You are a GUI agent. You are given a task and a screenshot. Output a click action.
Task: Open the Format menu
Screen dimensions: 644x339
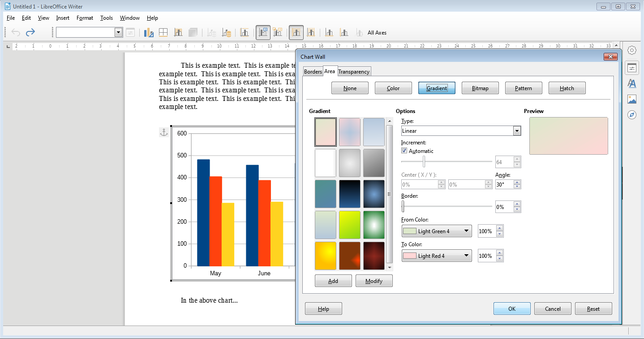(85, 18)
